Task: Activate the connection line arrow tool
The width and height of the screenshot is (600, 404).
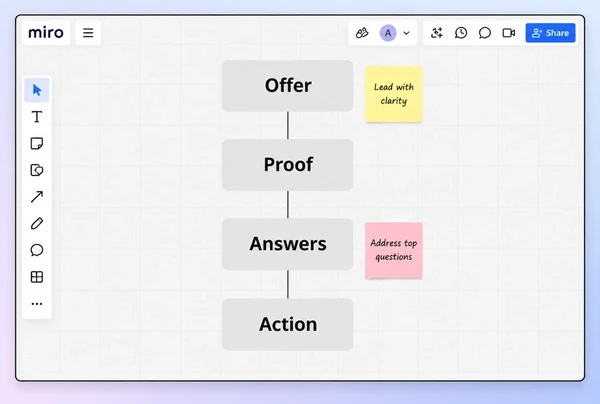Action: coord(37,197)
